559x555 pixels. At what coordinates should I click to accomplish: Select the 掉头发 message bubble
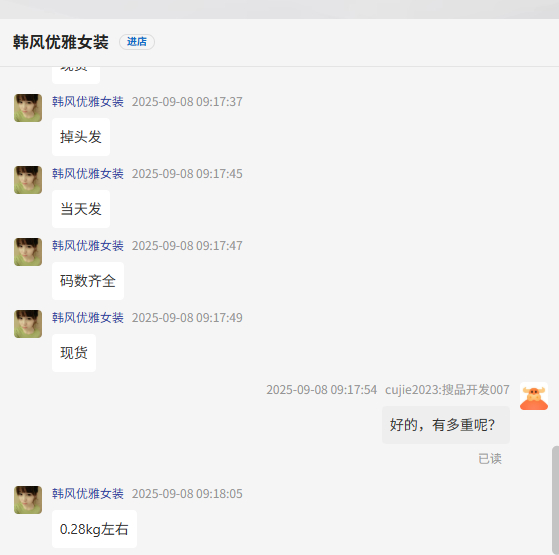pos(81,137)
